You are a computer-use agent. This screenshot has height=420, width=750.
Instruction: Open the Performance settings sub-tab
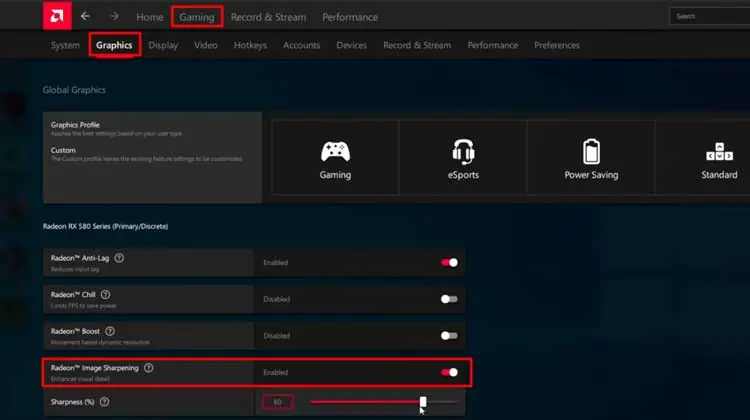[x=493, y=45]
